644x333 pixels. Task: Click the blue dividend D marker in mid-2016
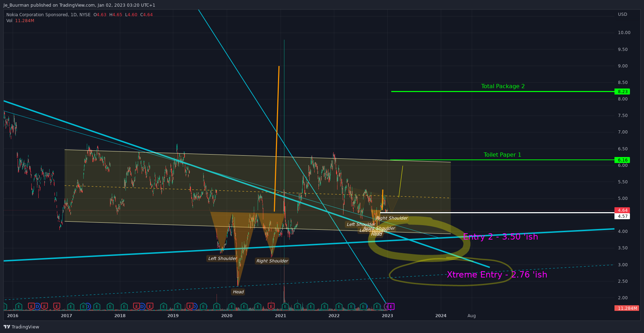tap(37, 307)
